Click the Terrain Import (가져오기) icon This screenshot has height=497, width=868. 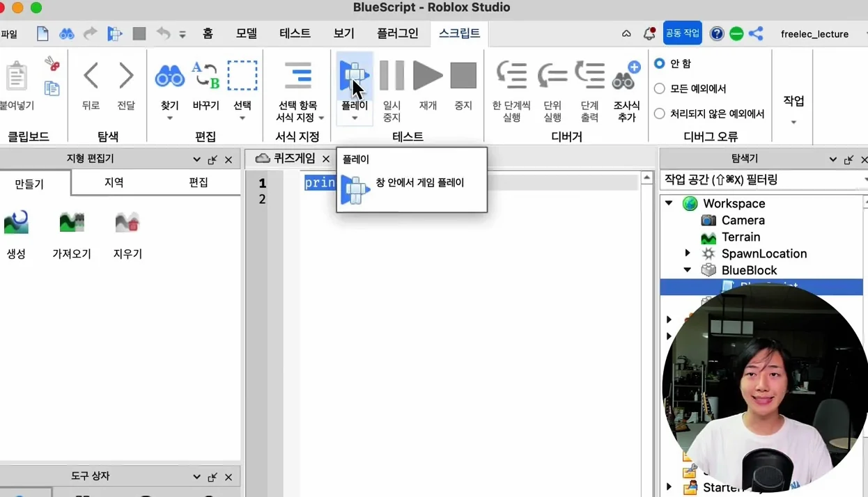point(72,222)
